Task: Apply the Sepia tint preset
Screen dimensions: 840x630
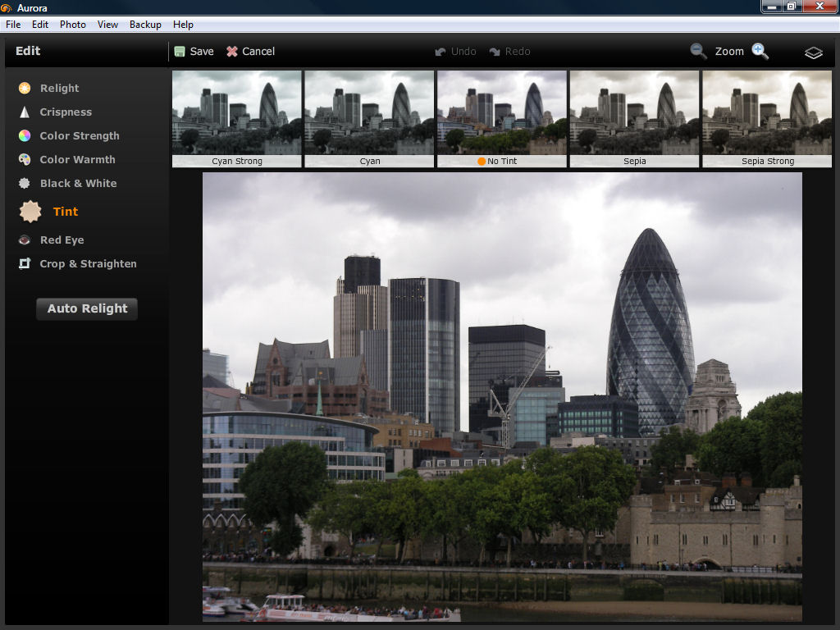Action: 635,119
